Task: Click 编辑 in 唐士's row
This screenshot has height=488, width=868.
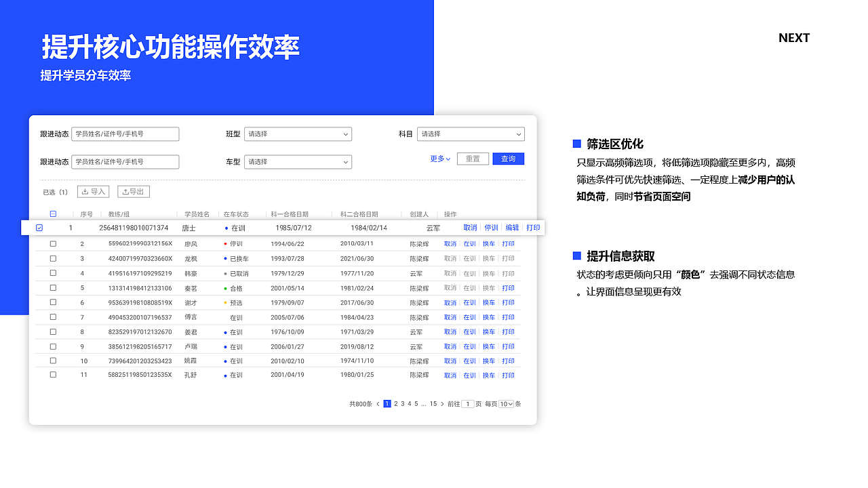Action: coord(512,228)
